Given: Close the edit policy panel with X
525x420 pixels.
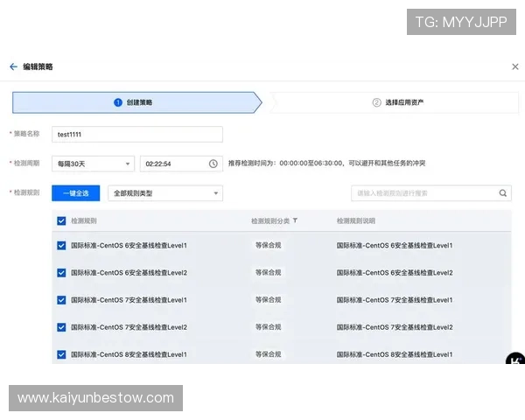Looking at the screenshot, I should click(515, 66).
